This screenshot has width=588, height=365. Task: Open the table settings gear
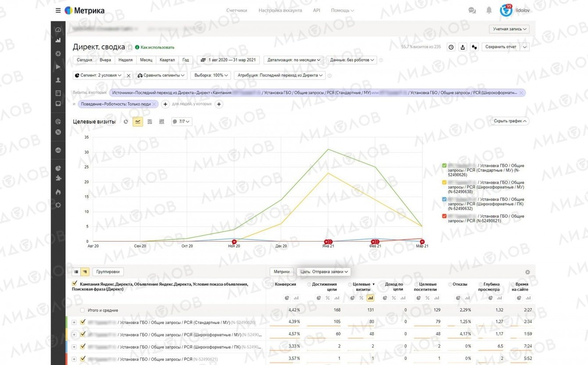tap(527, 272)
